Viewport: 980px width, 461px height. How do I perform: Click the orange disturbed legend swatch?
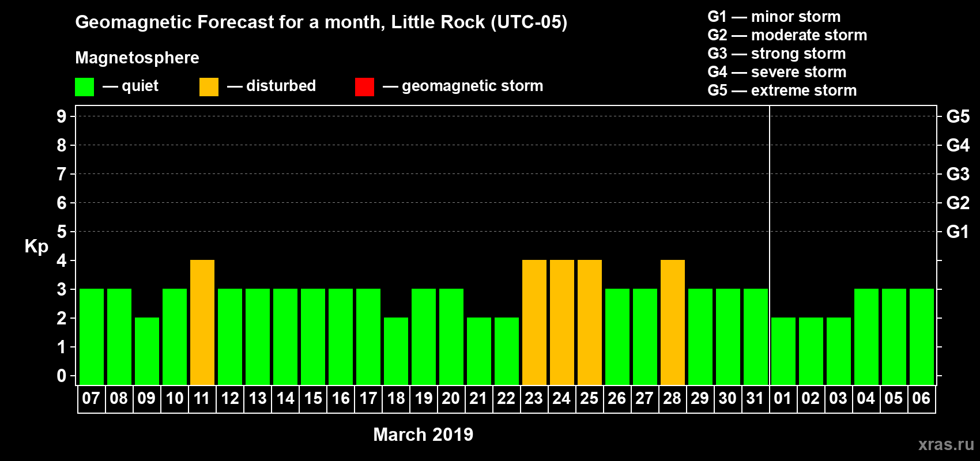[x=209, y=87]
